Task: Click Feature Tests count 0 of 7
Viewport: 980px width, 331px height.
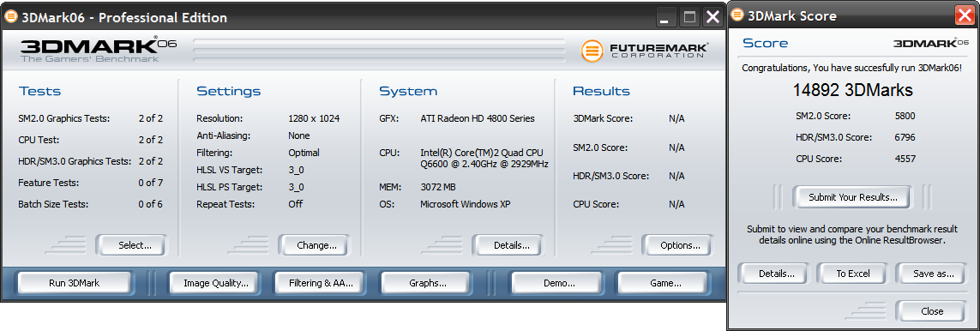Action: point(151,183)
